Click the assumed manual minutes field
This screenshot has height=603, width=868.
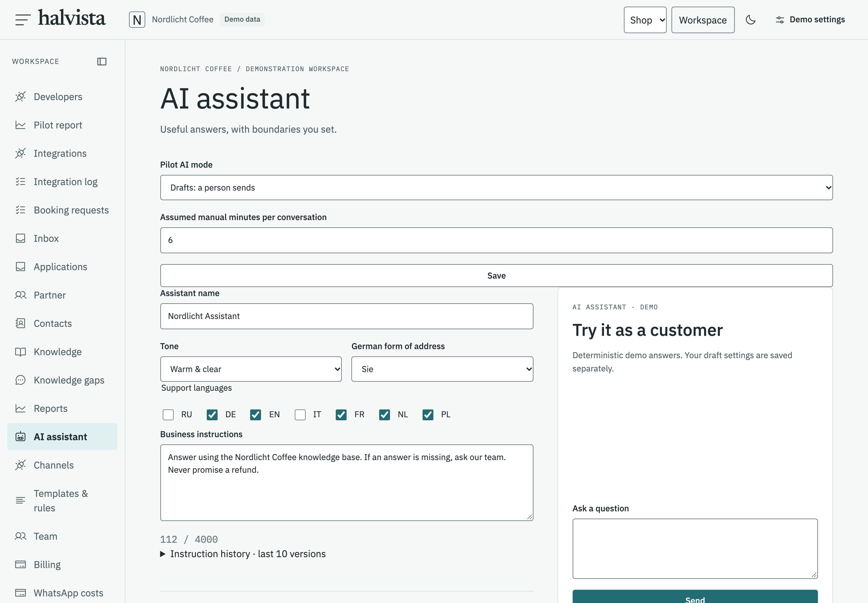click(x=496, y=240)
